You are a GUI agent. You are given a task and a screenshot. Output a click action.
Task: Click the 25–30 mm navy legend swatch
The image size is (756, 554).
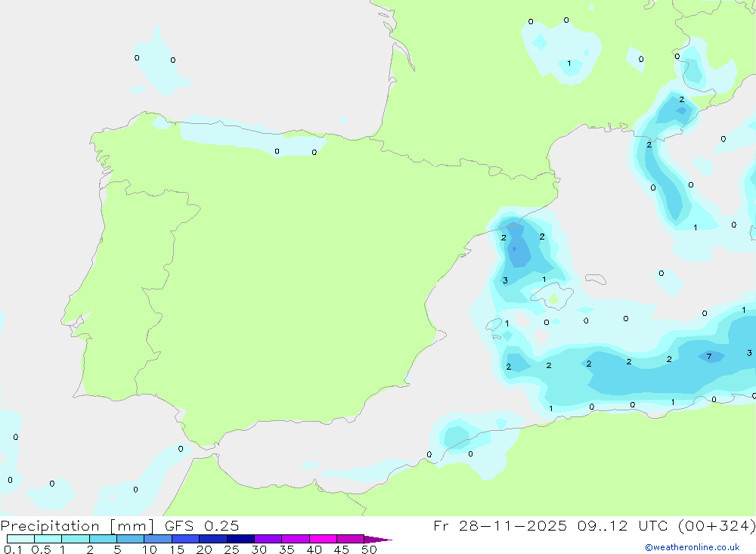click(240, 539)
